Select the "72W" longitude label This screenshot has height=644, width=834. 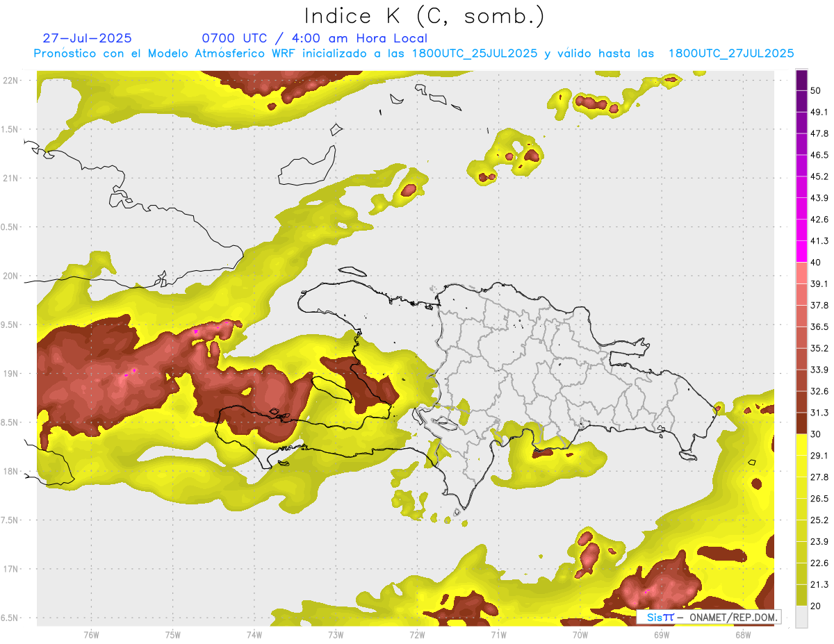pyautogui.click(x=417, y=634)
